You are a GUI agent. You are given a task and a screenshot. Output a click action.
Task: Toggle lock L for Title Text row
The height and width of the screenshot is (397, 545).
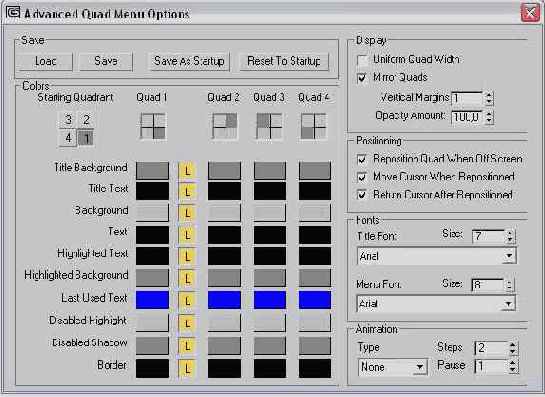187,192
